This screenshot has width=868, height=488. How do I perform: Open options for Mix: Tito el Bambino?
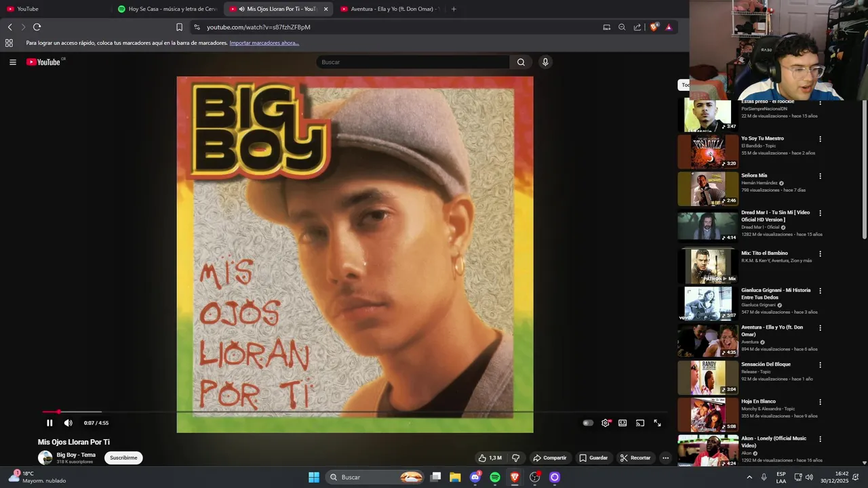(x=820, y=253)
